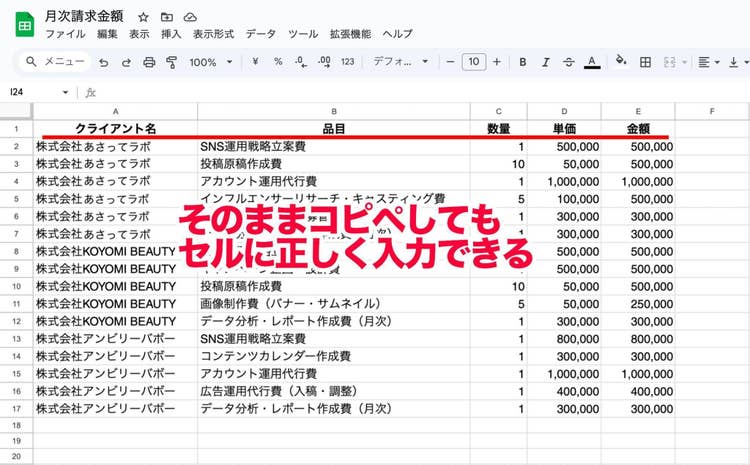Screen dimensions: 750x465
Task: Open the move to folder icon
Action: pos(166,17)
